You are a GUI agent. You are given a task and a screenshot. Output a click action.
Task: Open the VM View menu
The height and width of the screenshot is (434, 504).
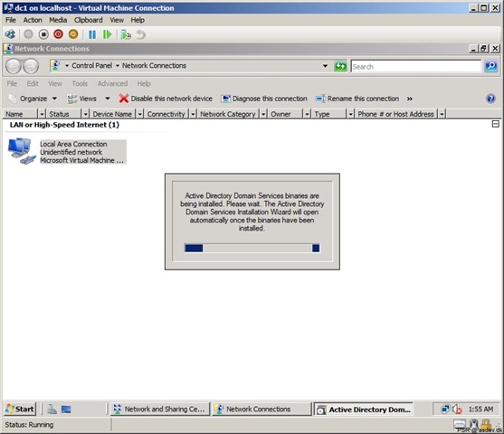117,20
